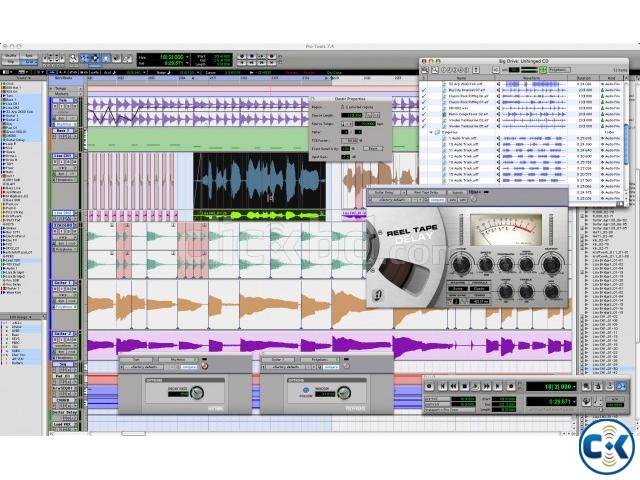Viewport: 640px width, 480px height.
Task: Select the Zoomer tool in edit toolbar
Action: (74, 58)
